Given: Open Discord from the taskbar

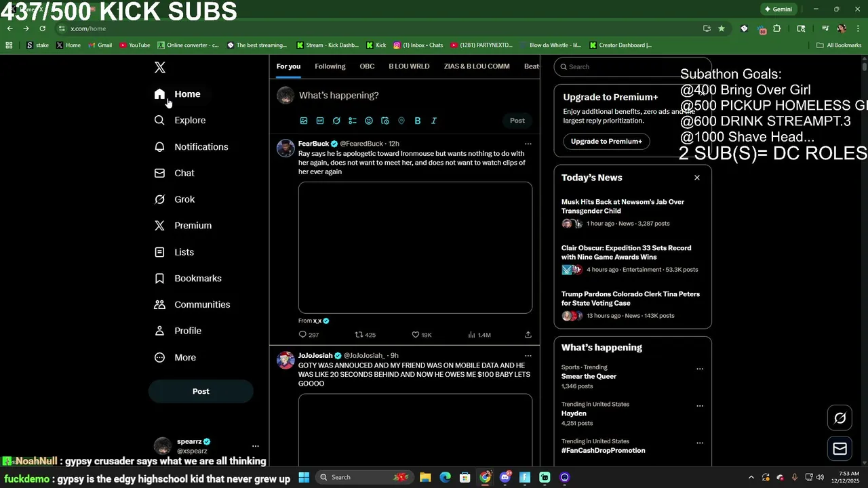Looking at the screenshot, I should 505,477.
